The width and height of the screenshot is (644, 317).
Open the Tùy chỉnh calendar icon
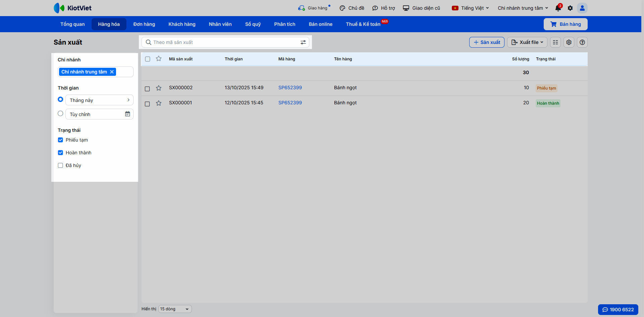click(x=127, y=114)
